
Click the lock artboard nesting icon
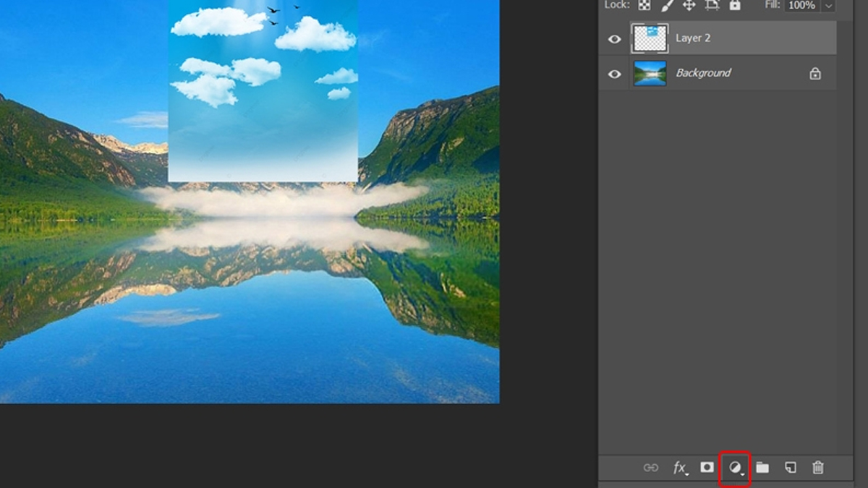(712, 6)
